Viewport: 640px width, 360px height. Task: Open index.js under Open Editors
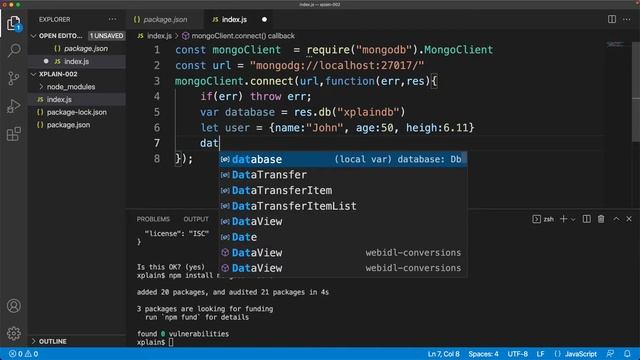[77, 62]
